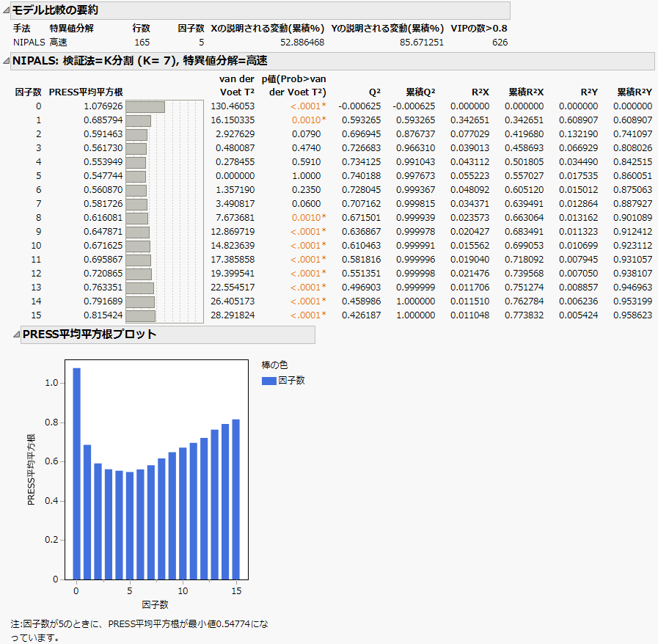658x644 pixels.
Task: Select the note text below the chart
Action: 139,630
